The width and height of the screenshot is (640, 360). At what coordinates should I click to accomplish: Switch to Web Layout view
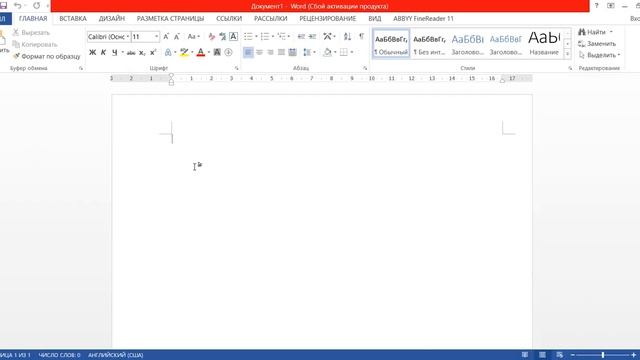click(560, 355)
